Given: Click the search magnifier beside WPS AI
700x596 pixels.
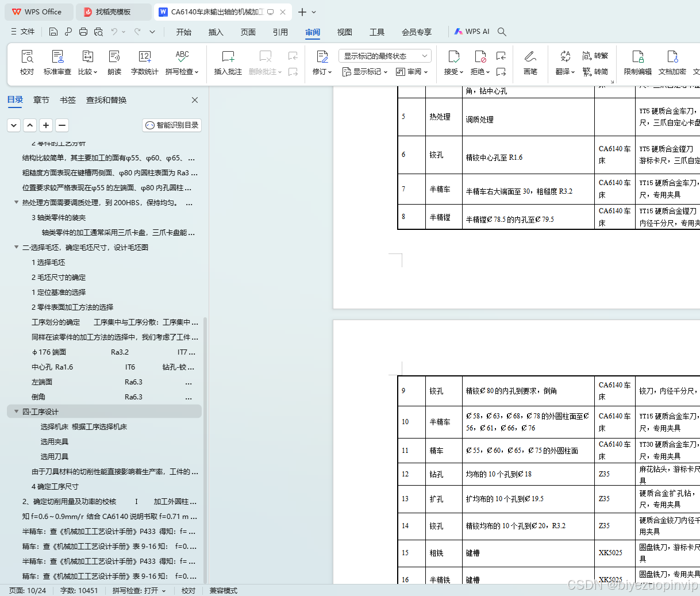Looking at the screenshot, I should click(x=502, y=32).
